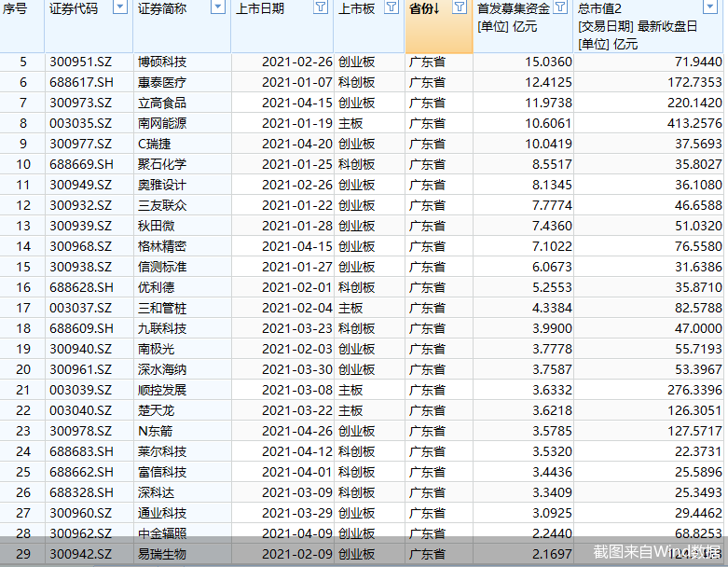The image size is (728, 567).
Task: Click raised funds value 3.9900
Action: pyautogui.click(x=552, y=328)
